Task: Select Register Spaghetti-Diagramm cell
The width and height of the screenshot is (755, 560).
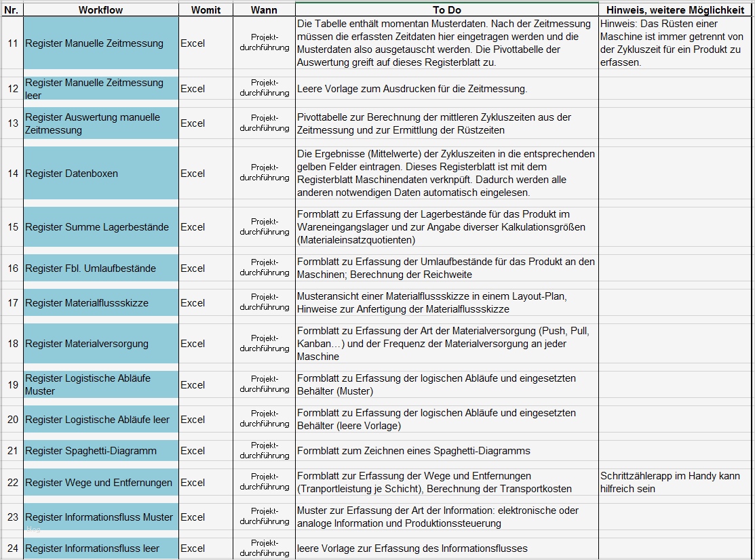Action: 100,451
